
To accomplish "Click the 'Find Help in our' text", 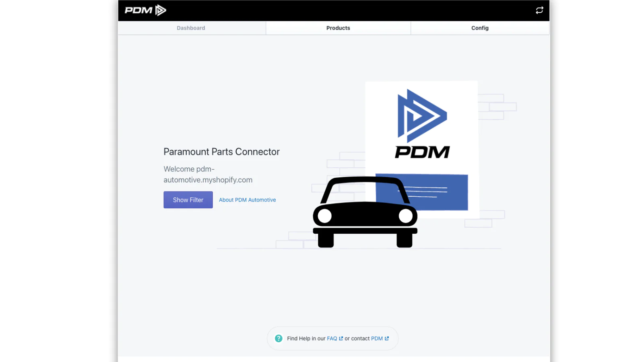I will click(306, 339).
